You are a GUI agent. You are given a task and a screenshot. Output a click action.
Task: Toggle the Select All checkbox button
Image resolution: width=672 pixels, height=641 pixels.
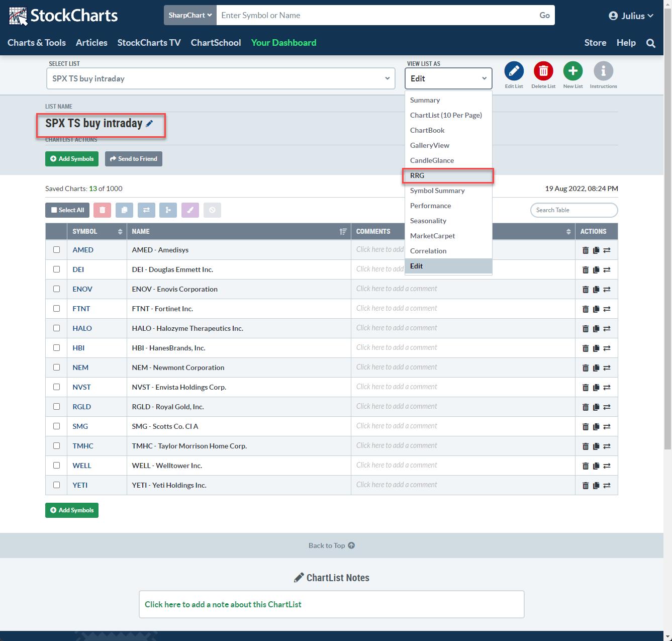point(67,210)
